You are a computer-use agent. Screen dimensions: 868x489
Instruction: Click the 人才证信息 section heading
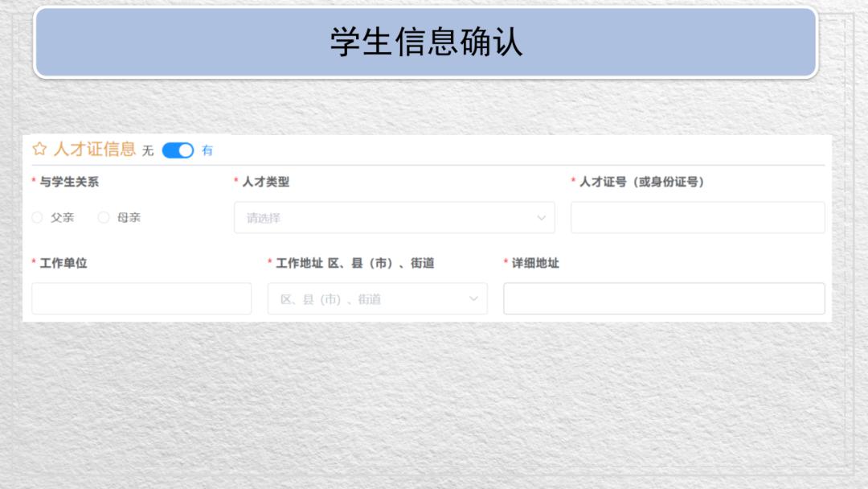click(95, 149)
